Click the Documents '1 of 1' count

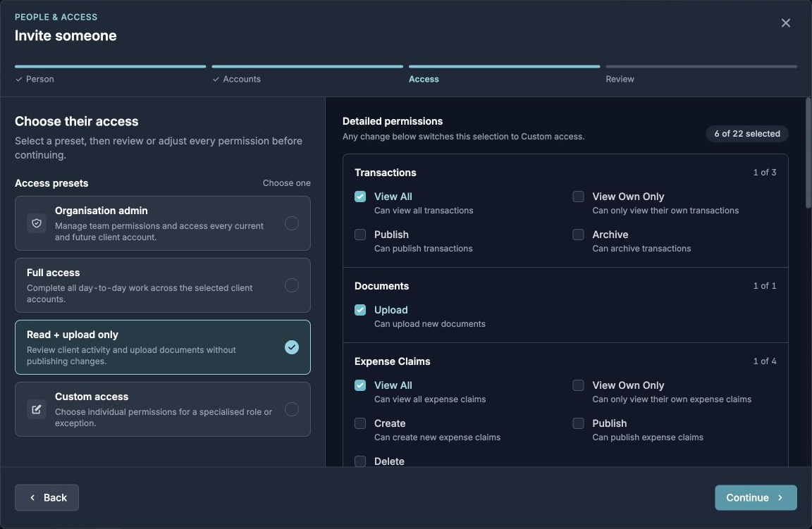[764, 286]
